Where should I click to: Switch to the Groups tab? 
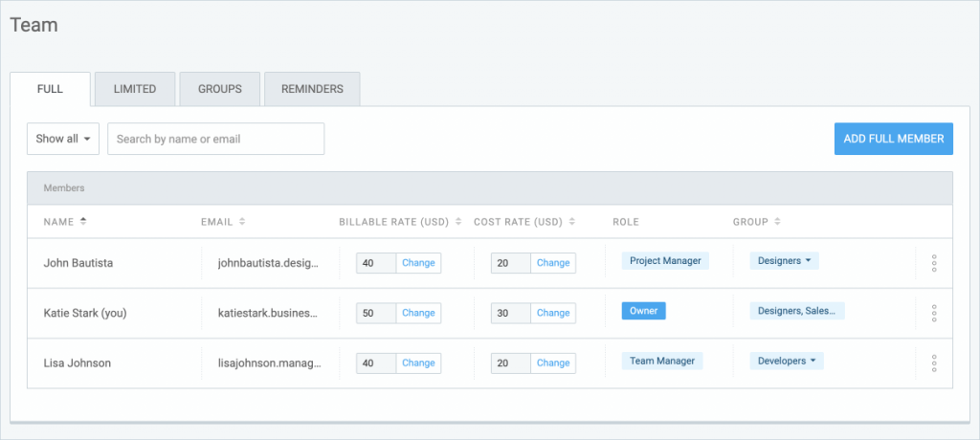coord(220,89)
